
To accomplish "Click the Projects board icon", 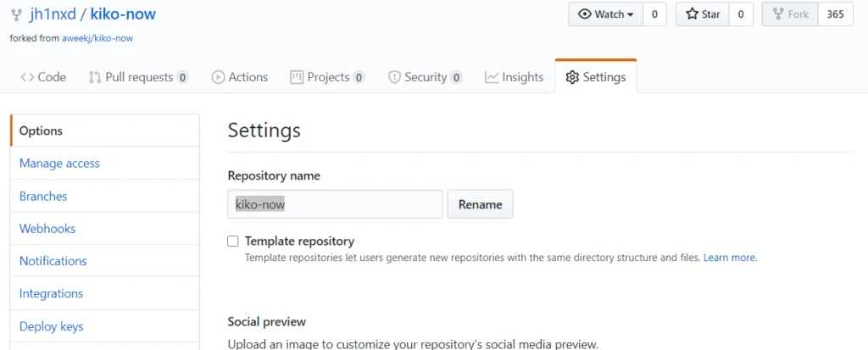I will [x=297, y=77].
